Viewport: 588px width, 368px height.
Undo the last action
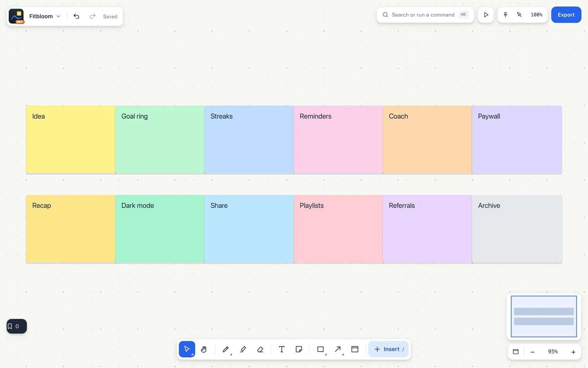(x=76, y=16)
